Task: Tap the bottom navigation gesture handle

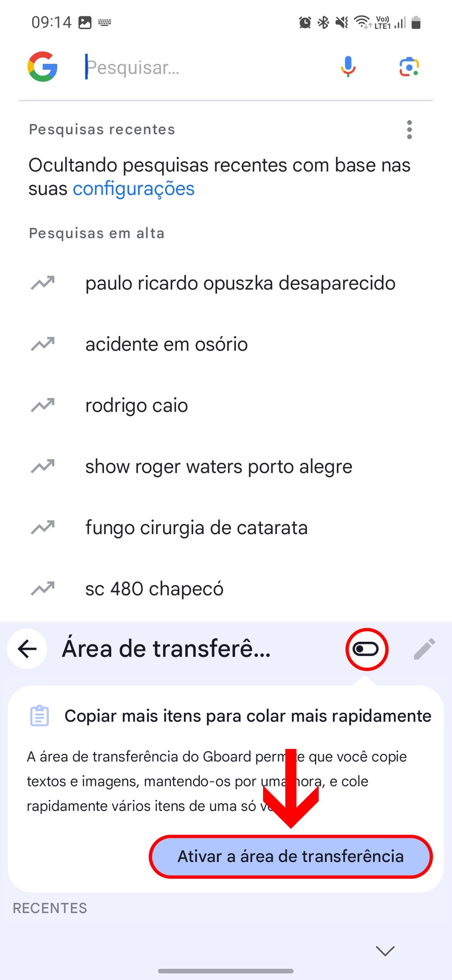Action: pos(226,971)
